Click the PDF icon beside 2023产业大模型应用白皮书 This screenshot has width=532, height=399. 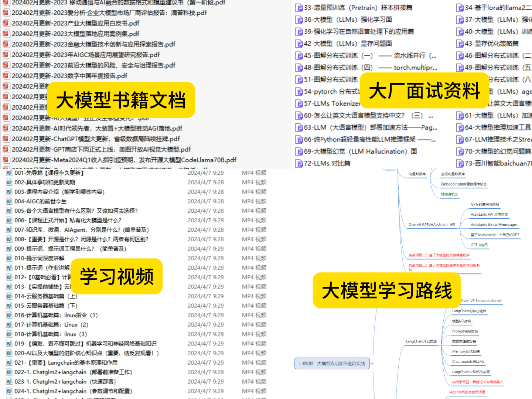[6, 23]
